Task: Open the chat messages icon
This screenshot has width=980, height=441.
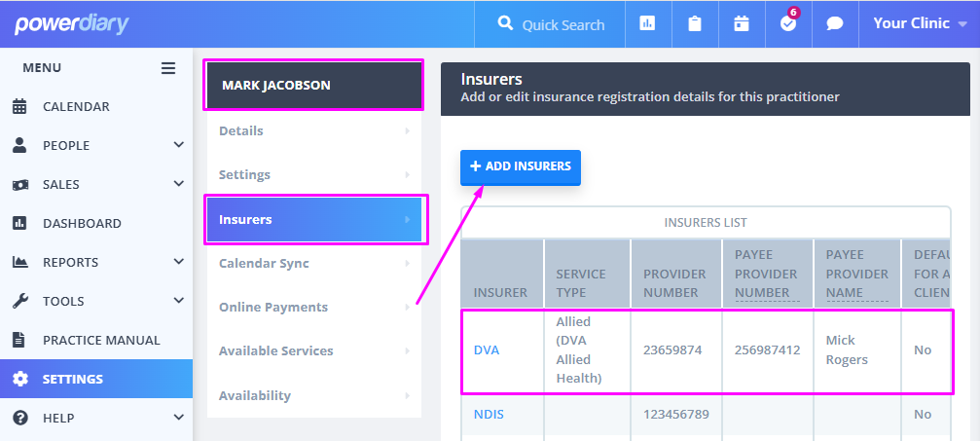Action: click(x=835, y=24)
